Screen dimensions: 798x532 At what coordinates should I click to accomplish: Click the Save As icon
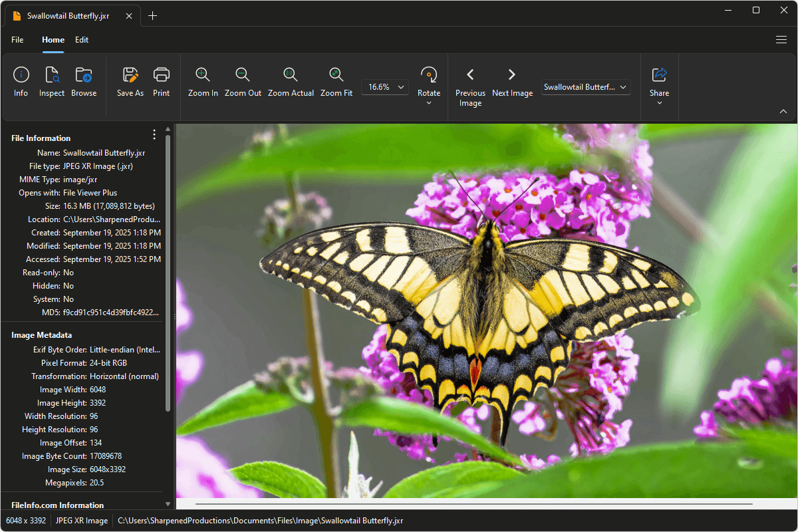point(130,75)
